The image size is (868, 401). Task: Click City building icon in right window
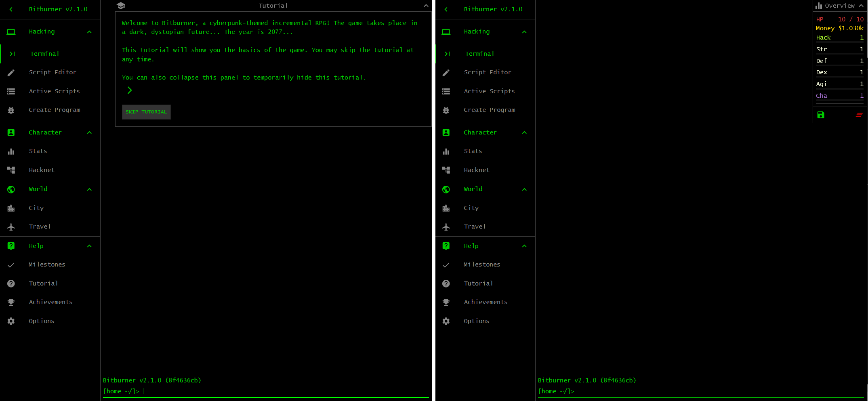click(x=446, y=208)
